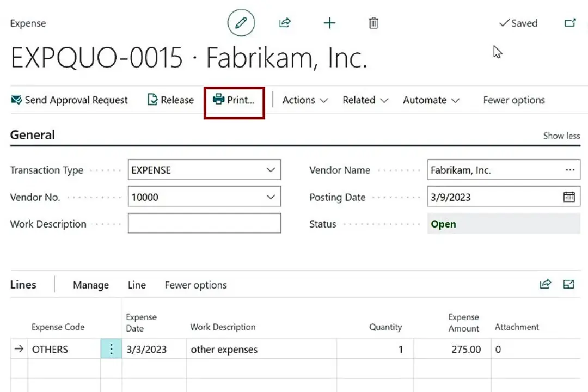Delete the expense with trash icon

point(373,23)
